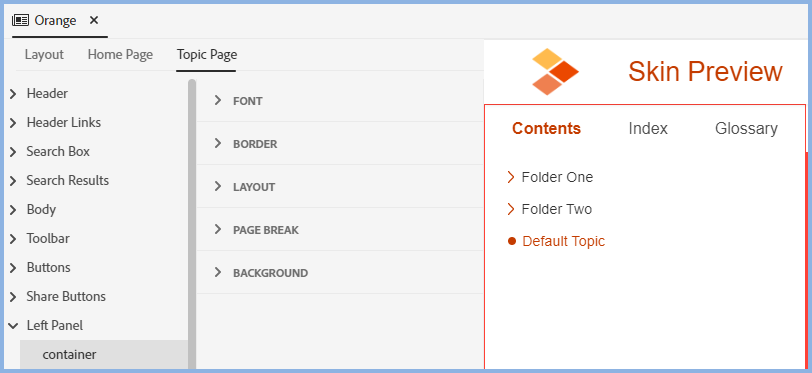The width and height of the screenshot is (812, 373).
Task: Click the component tree vertical scrollbar
Action: [192, 224]
